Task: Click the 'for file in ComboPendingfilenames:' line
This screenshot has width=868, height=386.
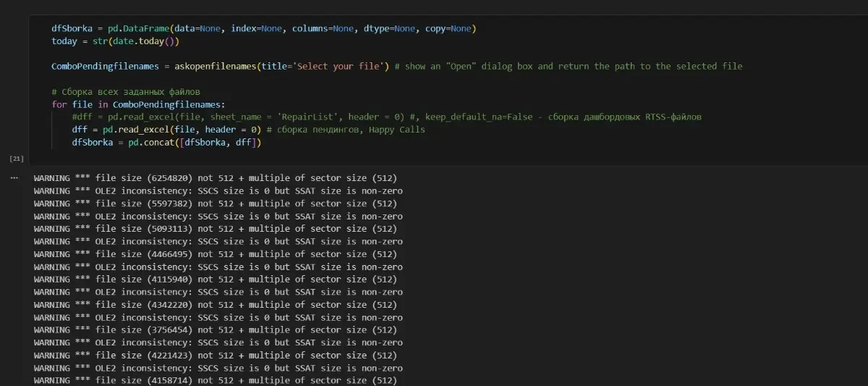Action: click(138, 104)
